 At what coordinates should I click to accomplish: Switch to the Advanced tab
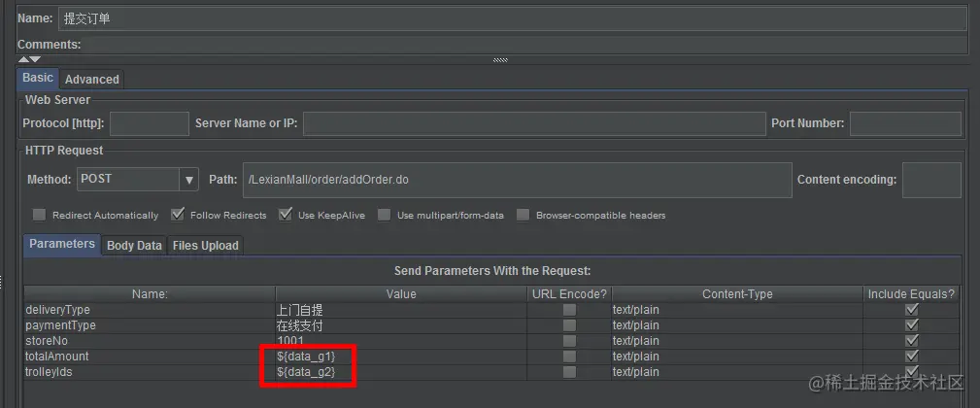(x=92, y=80)
